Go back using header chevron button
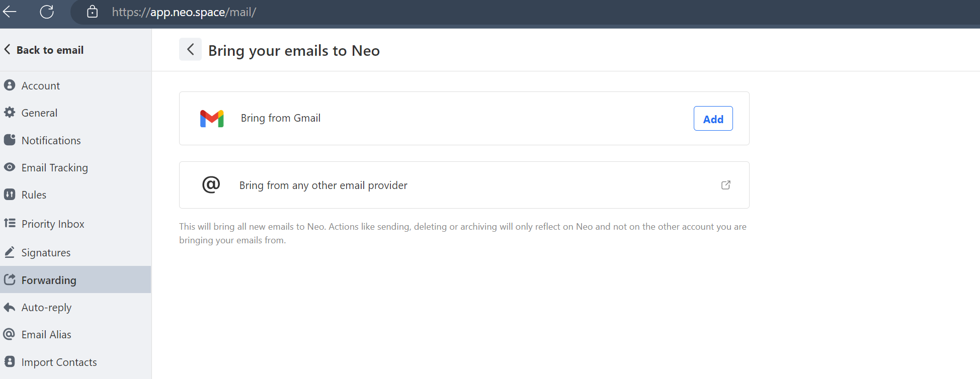The width and height of the screenshot is (980, 379). pos(190,49)
